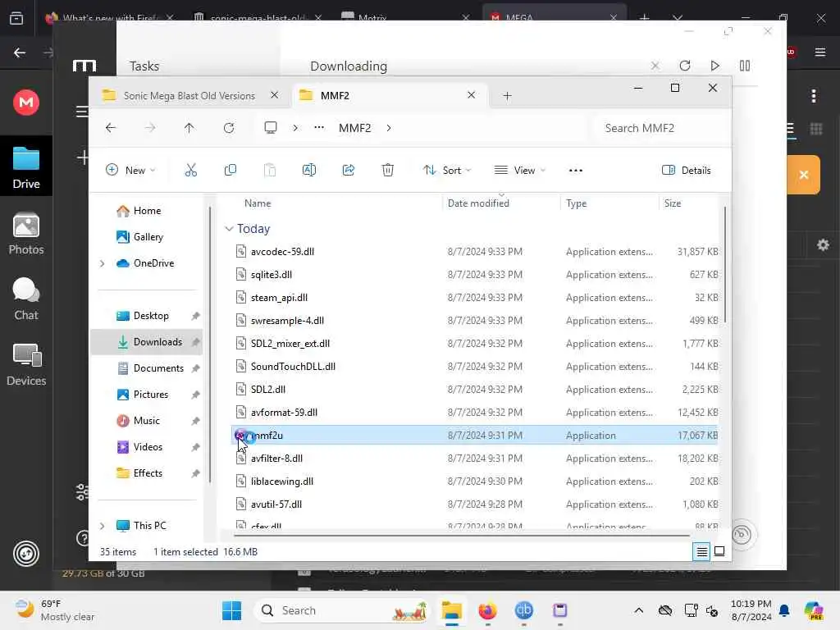The height and width of the screenshot is (630, 840).
Task: Click Motrix resume all play icon
Action: (714, 66)
